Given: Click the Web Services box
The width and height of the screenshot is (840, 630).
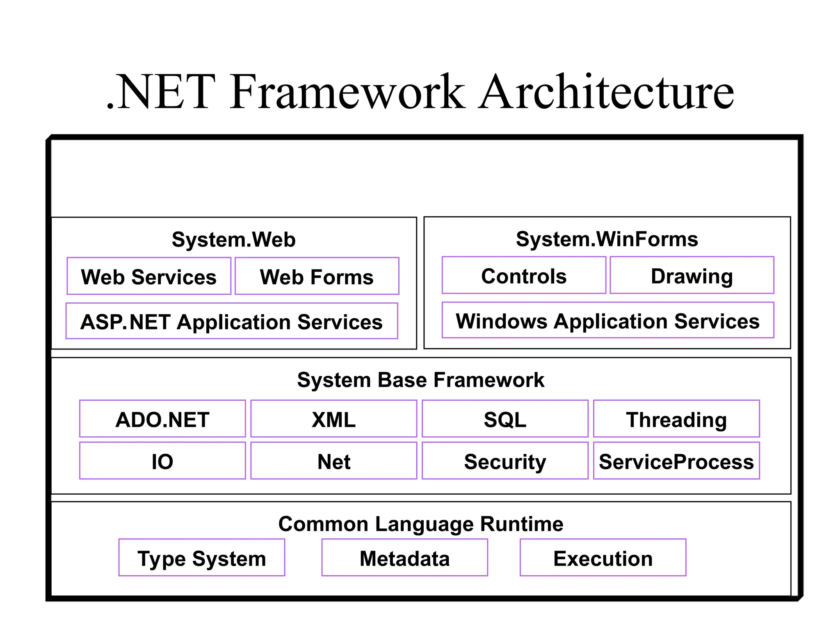Looking at the screenshot, I should pyautogui.click(x=149, y=276).
